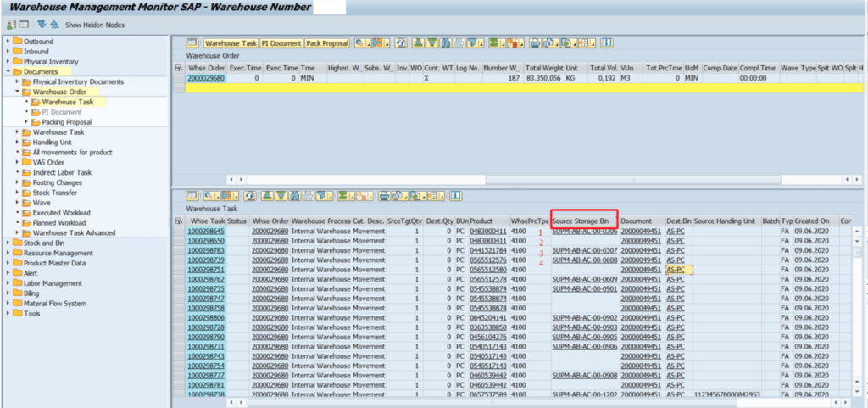Expand the Stock and Bin node
868x408 pixels.
pos(8,243)
